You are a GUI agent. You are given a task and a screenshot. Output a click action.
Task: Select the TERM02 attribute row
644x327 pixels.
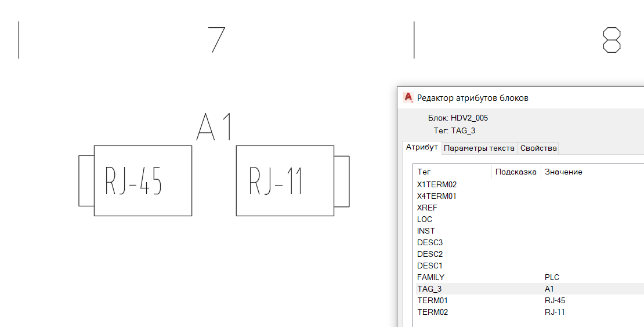(530, 313)
